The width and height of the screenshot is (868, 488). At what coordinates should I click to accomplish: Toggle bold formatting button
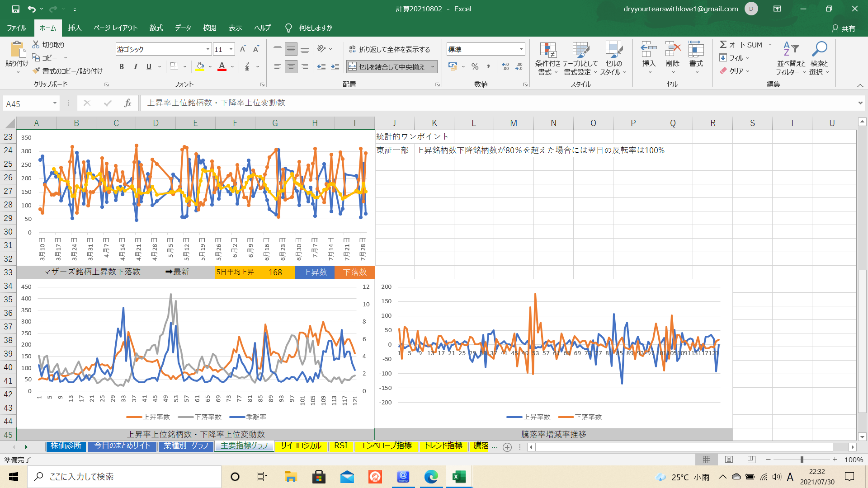[x=122, y=67]
